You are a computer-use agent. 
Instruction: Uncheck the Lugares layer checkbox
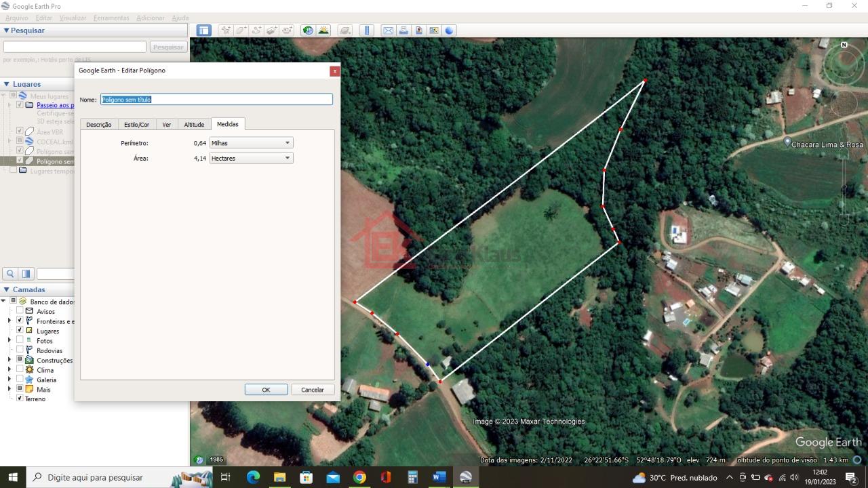(20, 331)
